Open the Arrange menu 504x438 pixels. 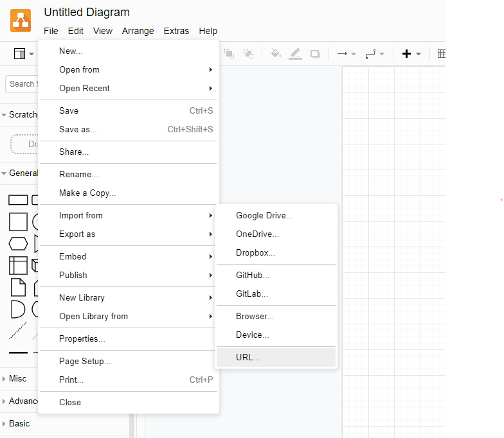pyautogui.click(x=138, y=31)
